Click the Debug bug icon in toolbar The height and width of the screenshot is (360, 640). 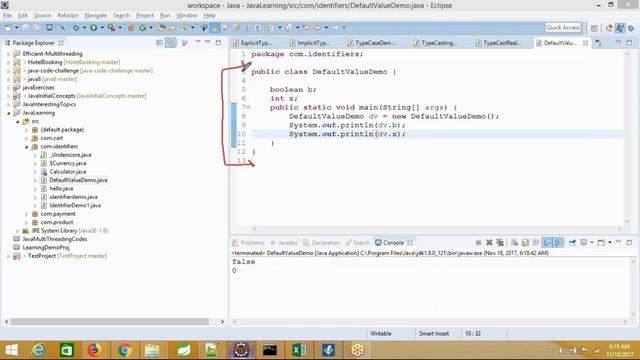click(x=76, y=28)
